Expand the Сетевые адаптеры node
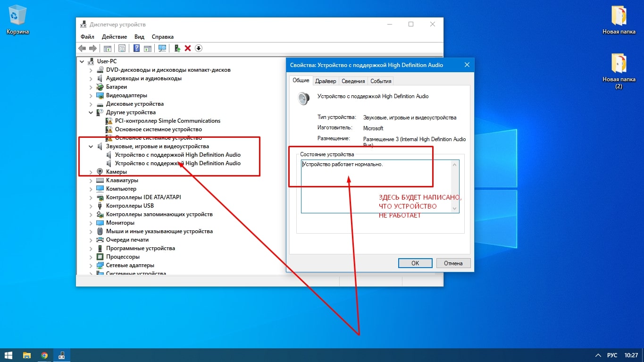The image size is (644, 362). point(91,265)
